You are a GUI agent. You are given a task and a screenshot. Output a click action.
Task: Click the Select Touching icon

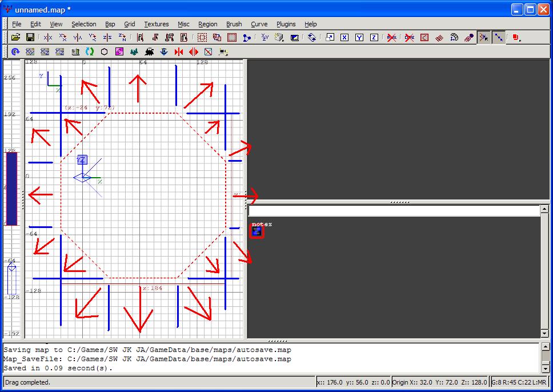[x=155, y=37]
